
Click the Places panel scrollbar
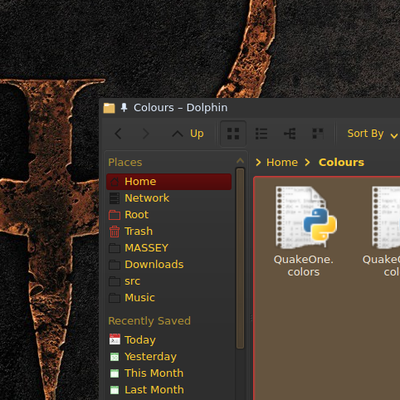point(240,258)
